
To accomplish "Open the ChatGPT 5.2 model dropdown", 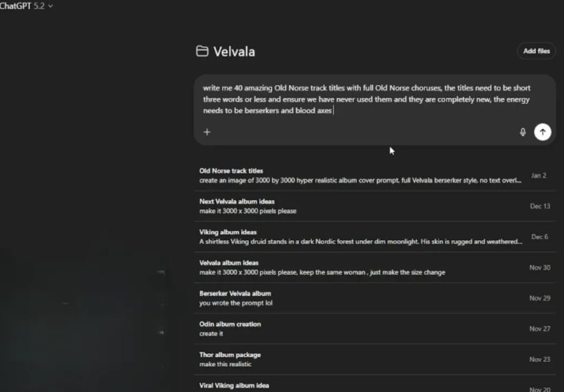I will coord(27,6).
